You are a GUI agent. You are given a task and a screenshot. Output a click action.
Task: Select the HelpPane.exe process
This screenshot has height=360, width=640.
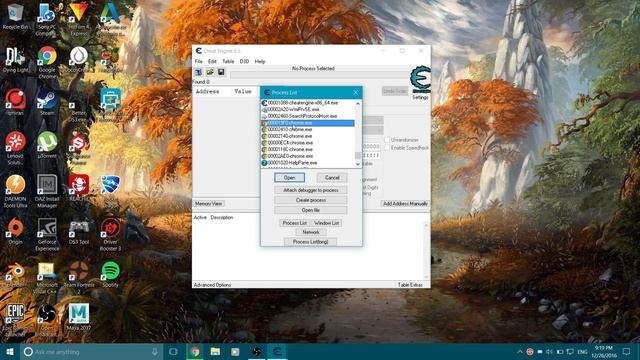308,163
